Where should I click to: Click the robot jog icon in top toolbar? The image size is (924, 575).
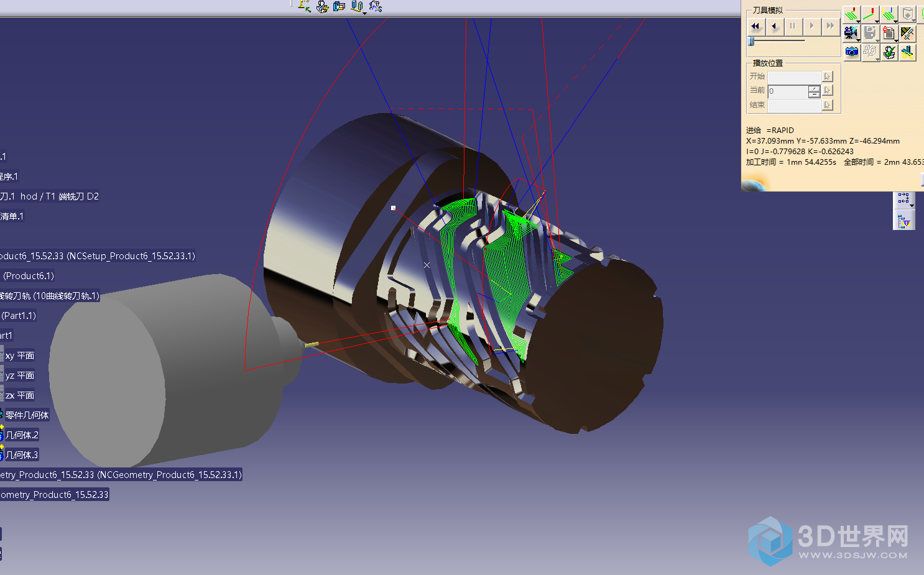(x=304, y=6)
